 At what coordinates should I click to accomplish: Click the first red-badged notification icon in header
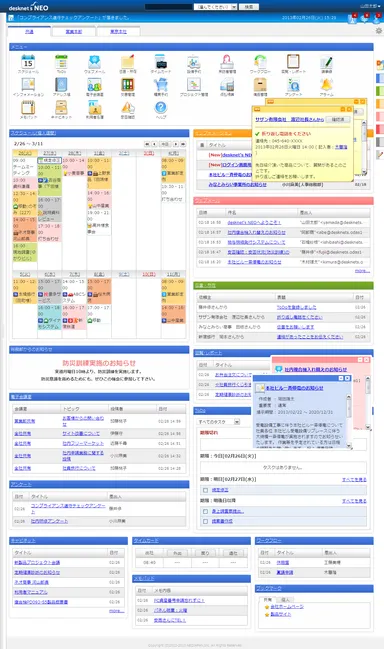352,18
